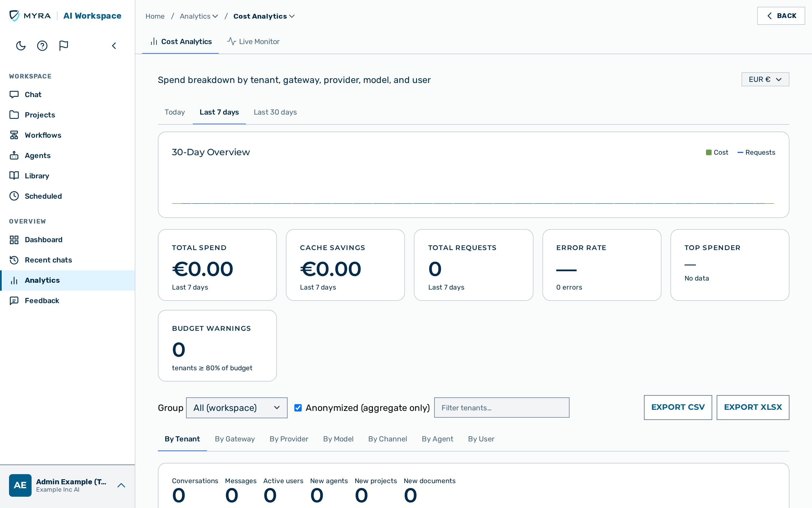Click the Top Spender card
The height and width of the screenshot is (508, 812).
pos(730,265)
